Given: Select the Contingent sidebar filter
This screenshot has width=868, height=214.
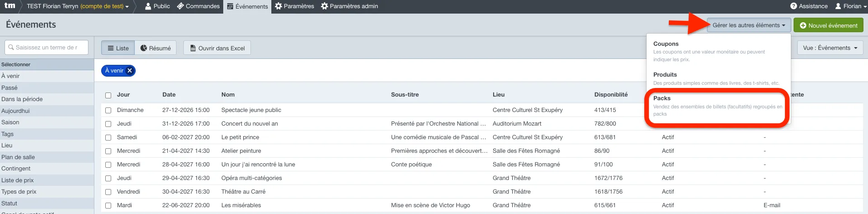Looking at the screenshot, I should click(x=47, y=169).
